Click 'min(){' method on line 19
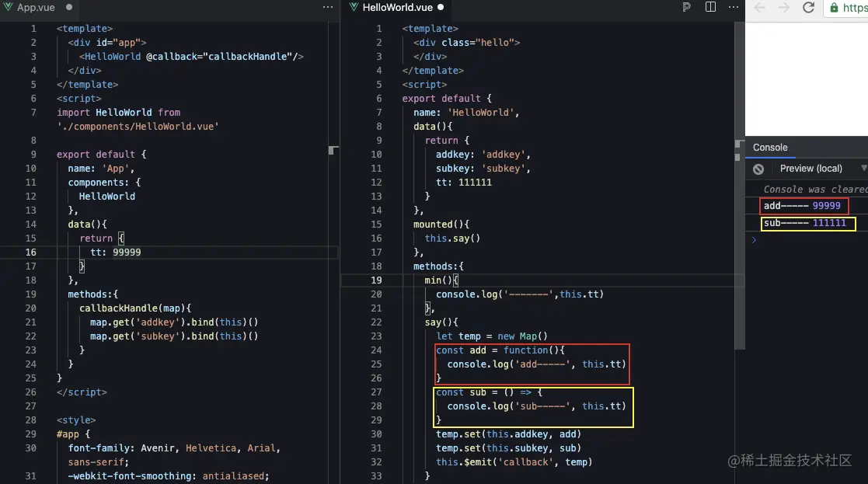The width and height of the screenshot is (868, 484). coord(441,280)
